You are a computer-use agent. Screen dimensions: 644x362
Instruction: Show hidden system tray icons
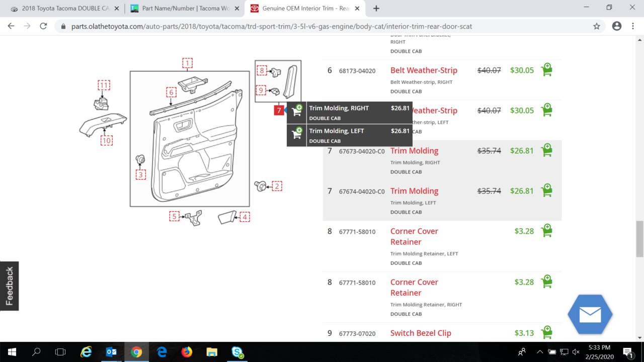tap(540, 352)
